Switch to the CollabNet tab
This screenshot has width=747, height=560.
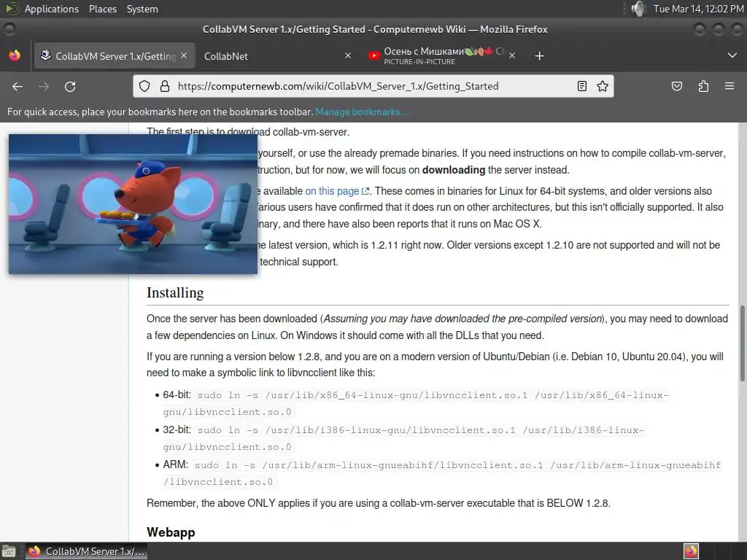[x=278, y=55]
